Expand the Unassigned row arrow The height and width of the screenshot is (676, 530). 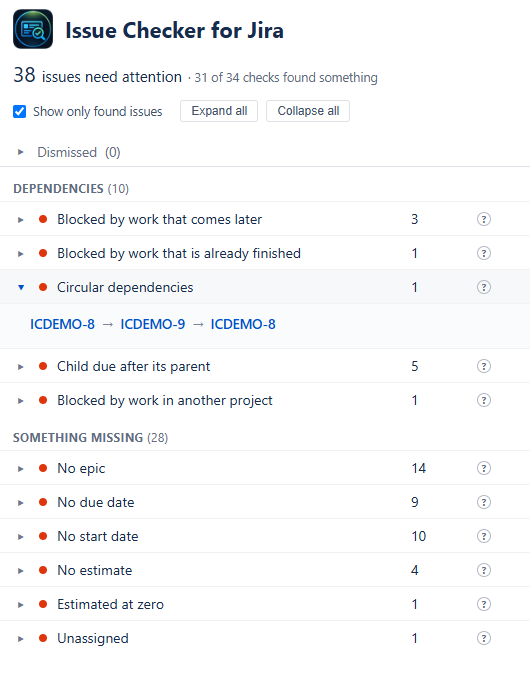pos(20,639)
